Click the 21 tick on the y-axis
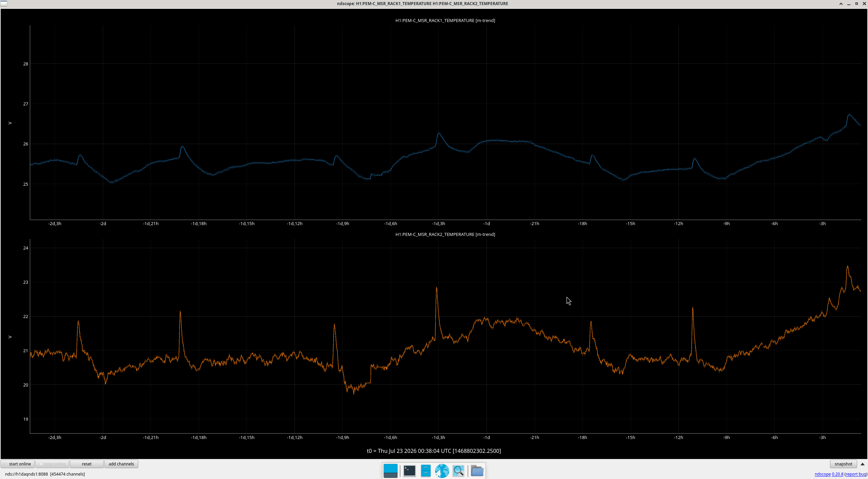The width and height of the screenshot is (868, 479). pos(26,351)
